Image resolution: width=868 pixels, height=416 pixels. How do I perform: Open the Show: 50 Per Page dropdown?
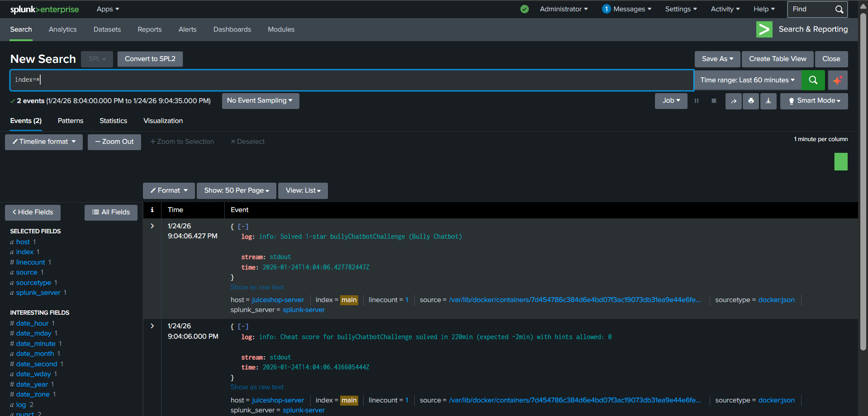[x=236, y=191]
